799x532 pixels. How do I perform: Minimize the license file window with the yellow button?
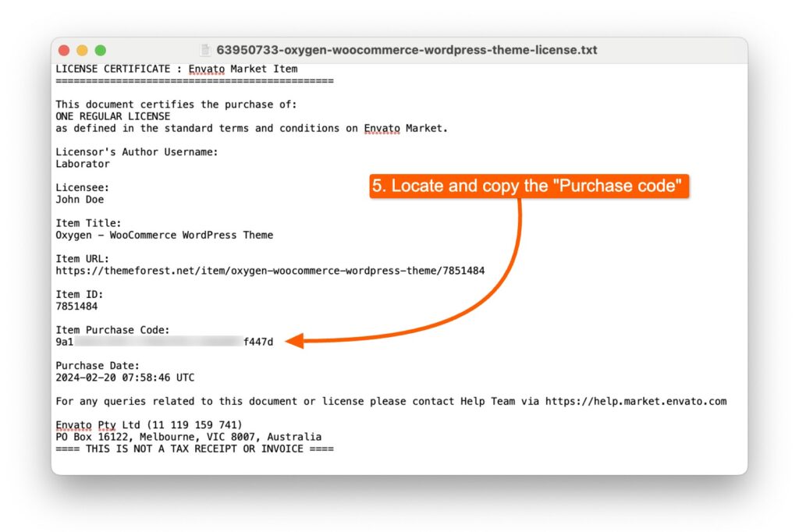pos(82,50)
